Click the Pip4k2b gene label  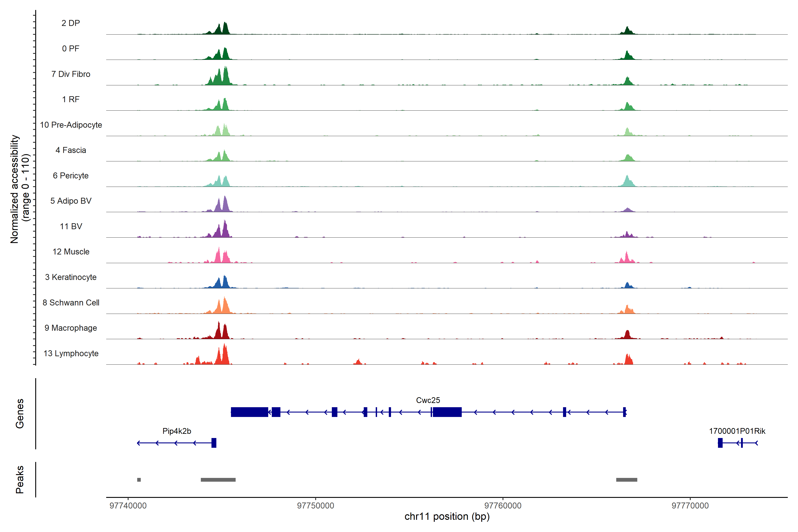click(x=177, y=431)
